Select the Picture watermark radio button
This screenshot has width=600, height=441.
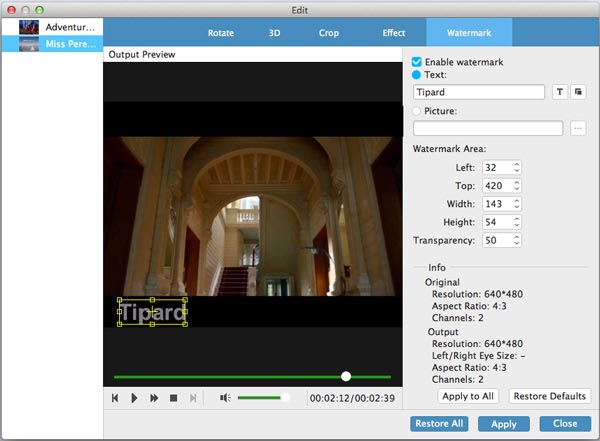tap(418, 110)
